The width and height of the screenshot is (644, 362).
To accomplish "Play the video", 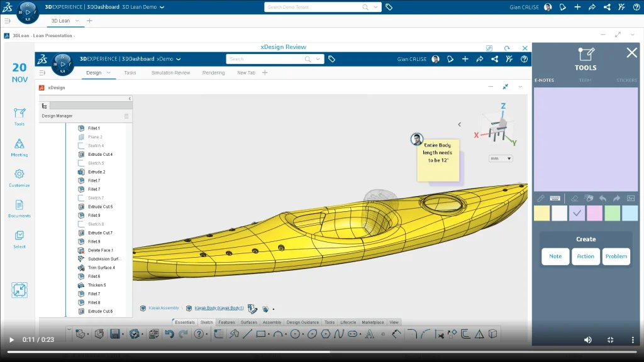I will 11,339.
